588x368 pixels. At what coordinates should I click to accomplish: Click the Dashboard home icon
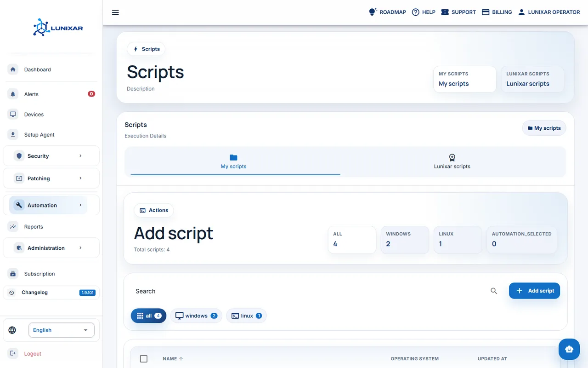13,69
